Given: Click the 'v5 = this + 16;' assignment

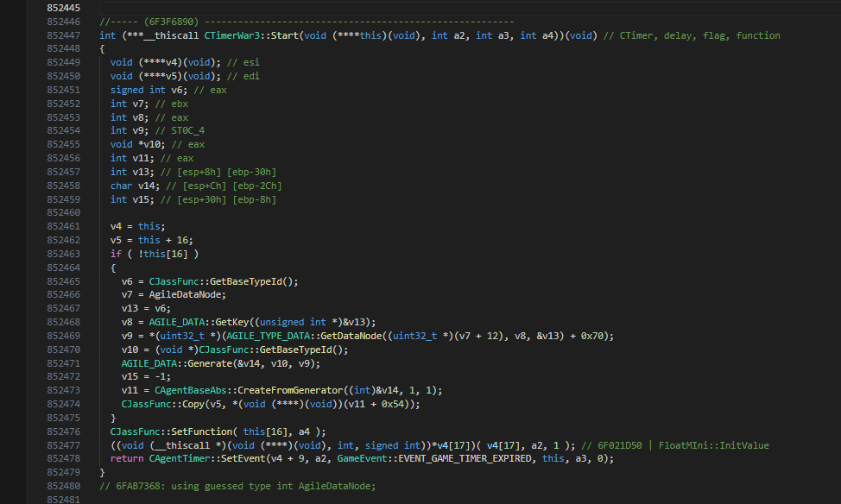Looking at the screenshot, I should (x=152, y=240).
